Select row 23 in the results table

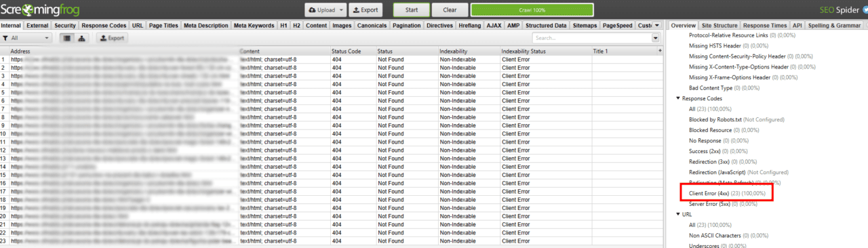click(x=332, y=241)
